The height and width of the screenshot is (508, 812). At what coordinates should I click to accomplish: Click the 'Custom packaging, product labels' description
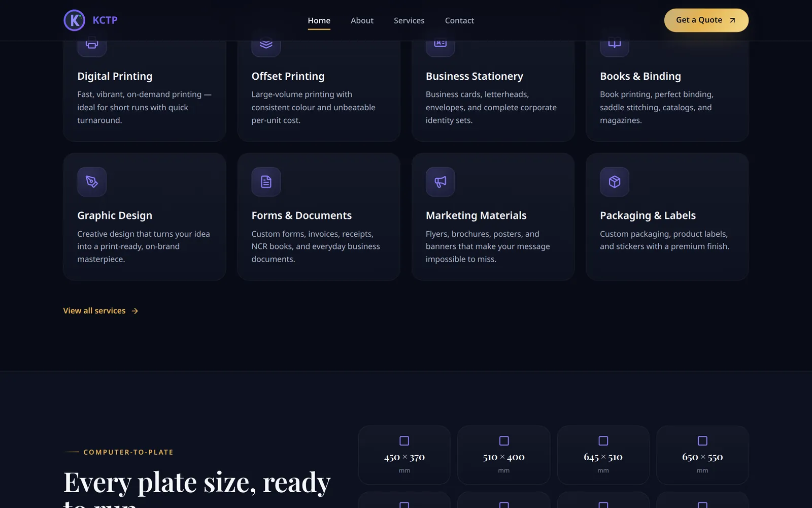point(665,240)
